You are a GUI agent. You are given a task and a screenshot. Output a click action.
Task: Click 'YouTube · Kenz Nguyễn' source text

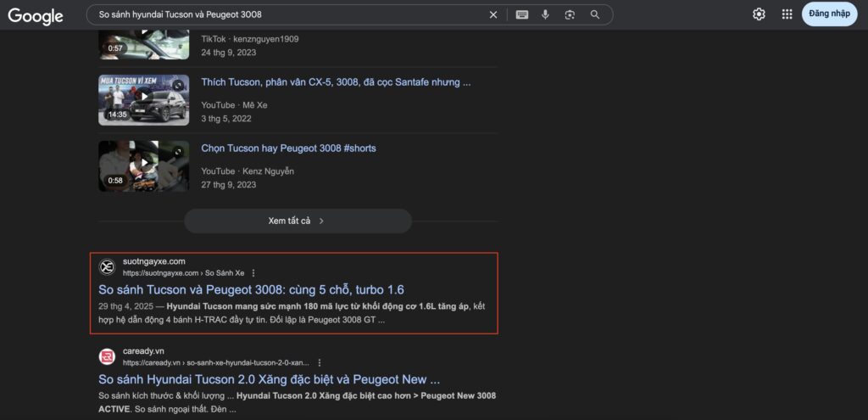click(248, 171)
